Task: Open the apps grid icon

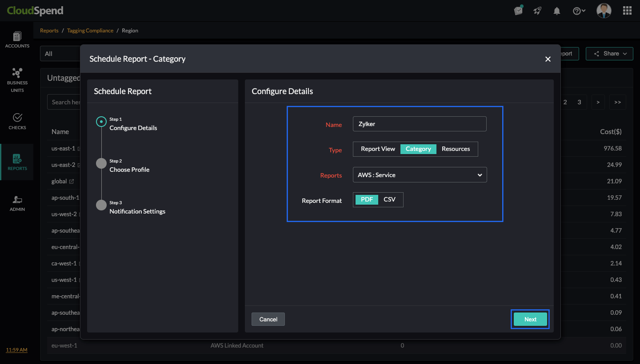Action: pos(627,11)
